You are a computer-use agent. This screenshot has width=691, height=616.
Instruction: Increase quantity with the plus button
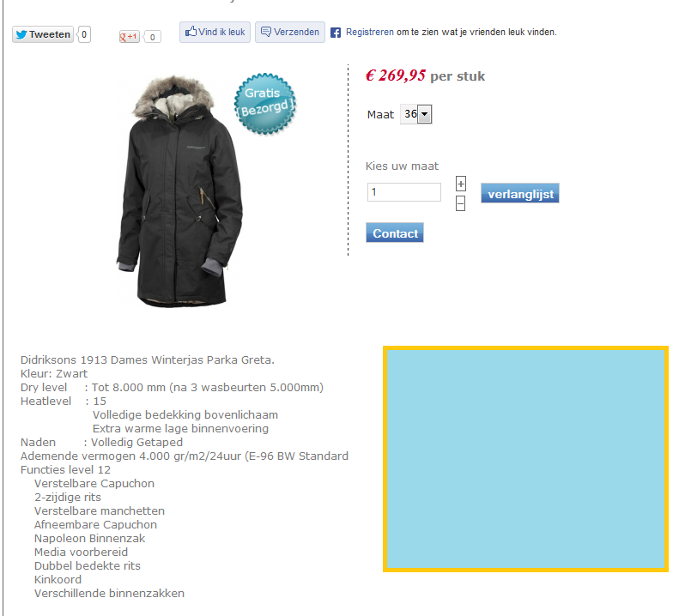coord(460,184)
